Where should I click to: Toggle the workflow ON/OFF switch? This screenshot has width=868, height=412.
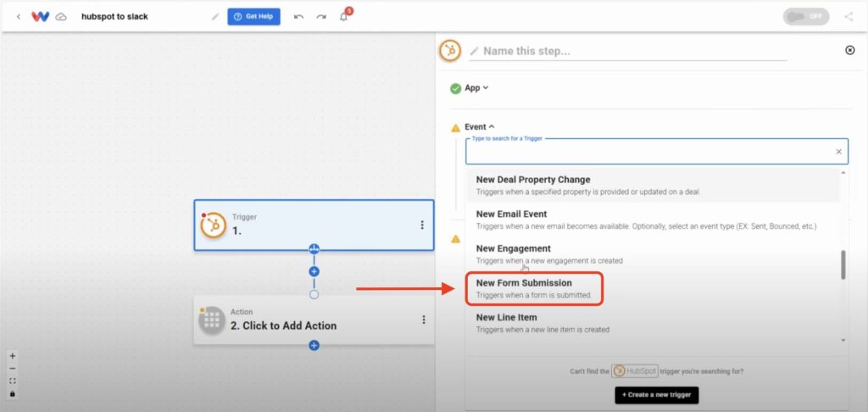[806, 17]
